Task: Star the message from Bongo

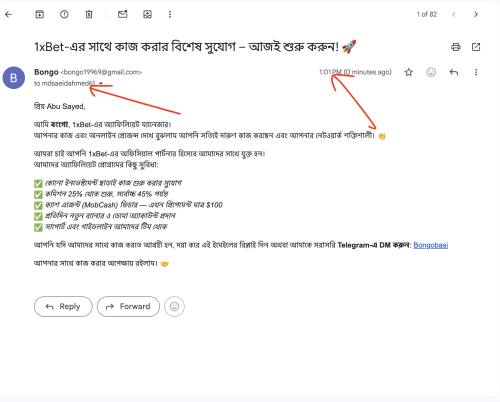Action: (409, 72)
